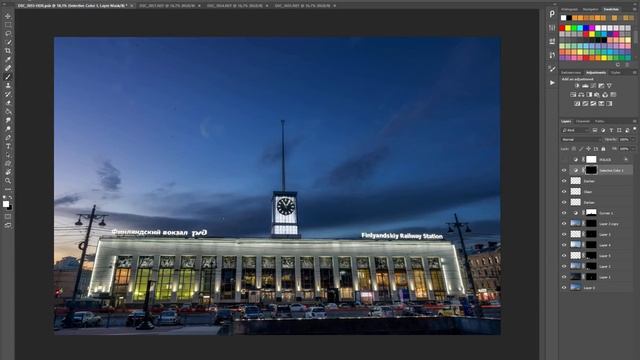Add a Photo Filter adjustment
This screenshot has height=360, width=640.
coord(597,95)
